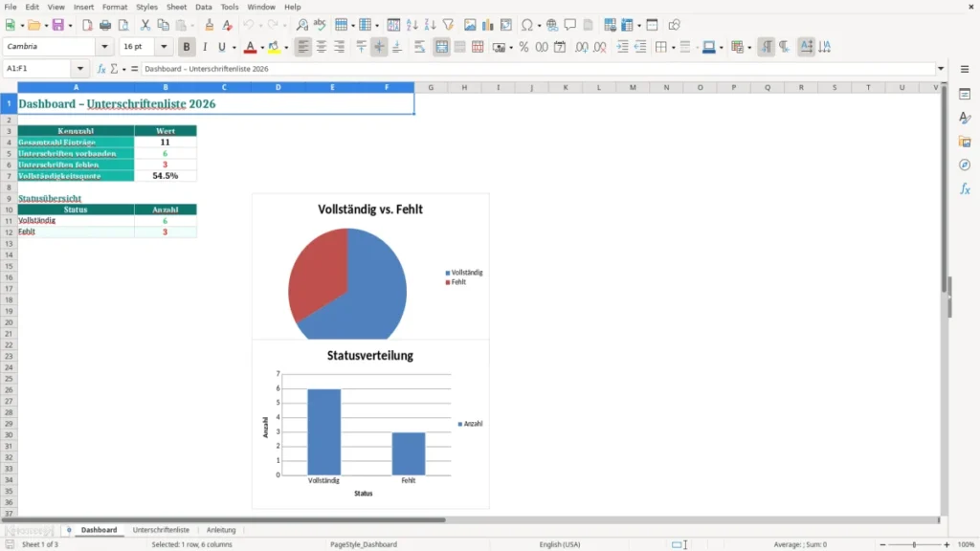Open the font size dropdown showing 16 pt
980x551 pixels.
pyautogui.click(x=164, y=46)
